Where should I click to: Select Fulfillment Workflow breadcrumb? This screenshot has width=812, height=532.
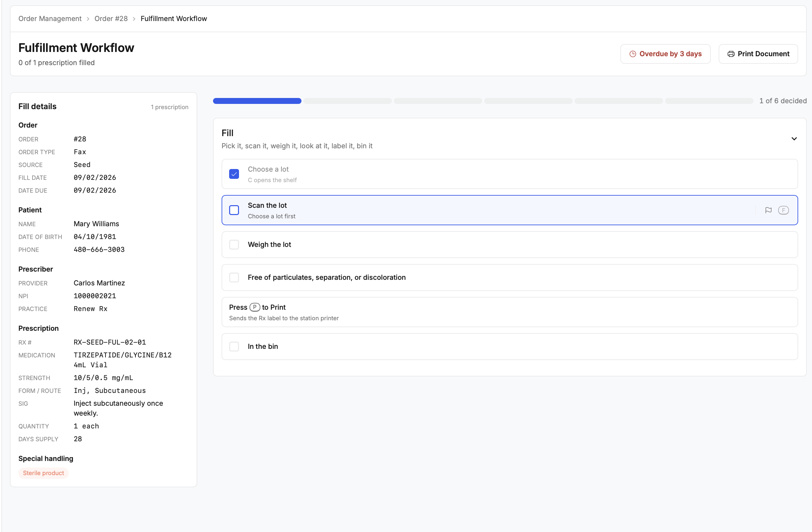[x=174, y=18]
